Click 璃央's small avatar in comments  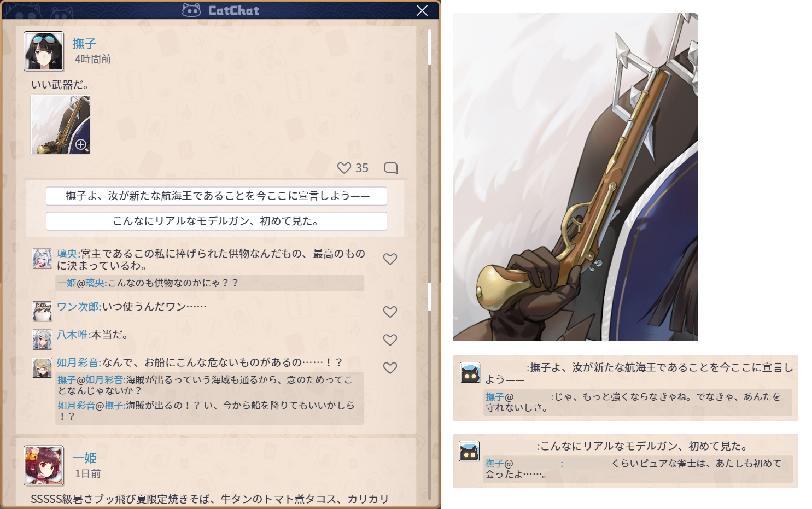tap(42, 259)
